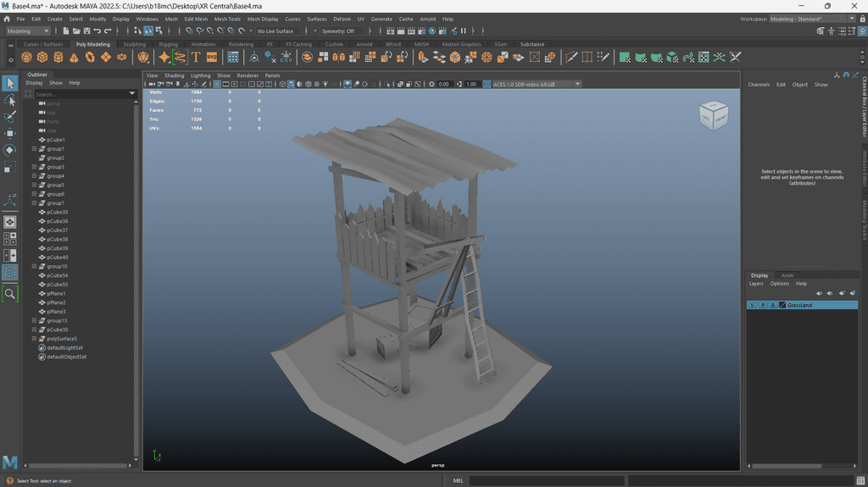Open the Mesh Tools menu
Viewport: 868px width, 487px height.
coord(227,19)
